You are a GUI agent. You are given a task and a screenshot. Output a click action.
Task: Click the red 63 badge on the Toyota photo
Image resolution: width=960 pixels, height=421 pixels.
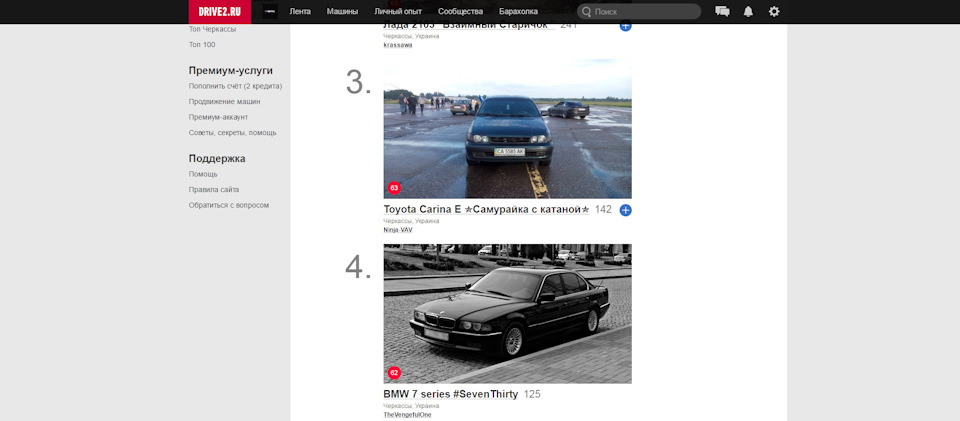click(x=394, y=188)
